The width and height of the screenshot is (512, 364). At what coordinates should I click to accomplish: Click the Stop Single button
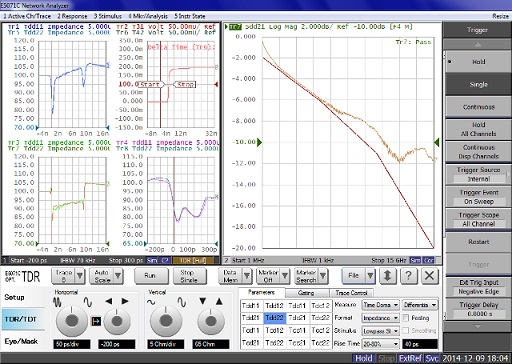tap(189, 276)
